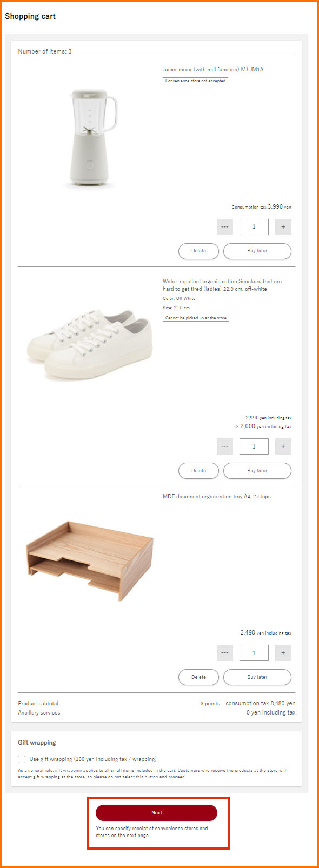The width and height of the screenshot is (319, 868).
Task: Delete the juicer mixer from cart
Action: (x=198, y=251)
